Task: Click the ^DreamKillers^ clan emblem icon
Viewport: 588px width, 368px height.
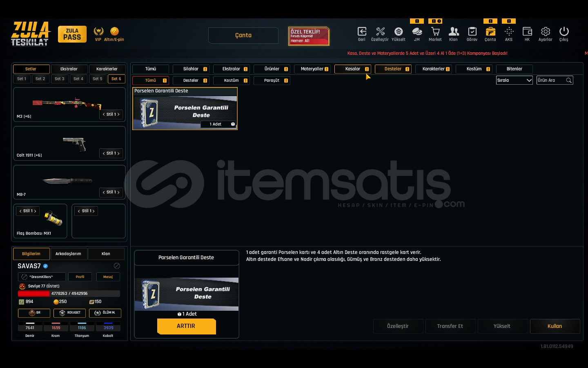Action: 24,277
